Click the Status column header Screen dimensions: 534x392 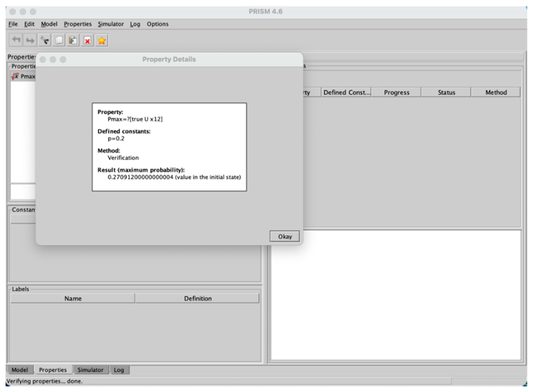(x=446, y=92)
